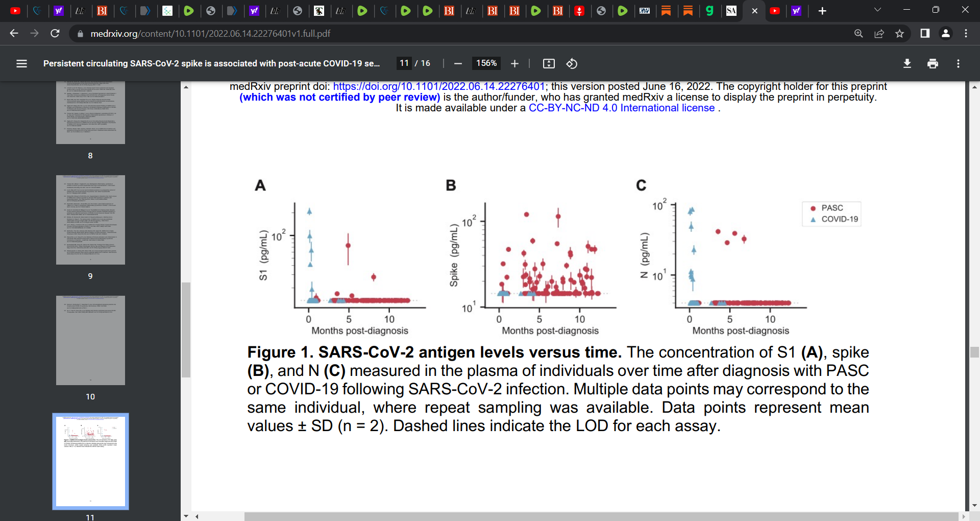
Task: Click the horizontal scroll-right arrow
Action: 964,516
